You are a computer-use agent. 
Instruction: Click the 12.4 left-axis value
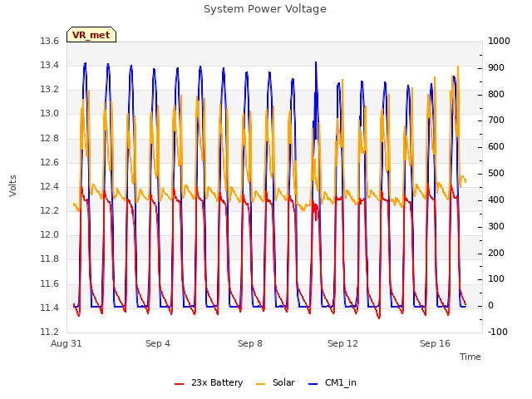tap(50, 186)
